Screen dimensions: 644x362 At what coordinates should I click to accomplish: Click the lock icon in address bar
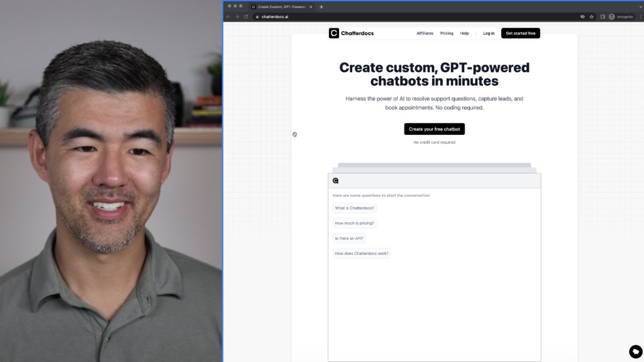(x=257, y=17)
